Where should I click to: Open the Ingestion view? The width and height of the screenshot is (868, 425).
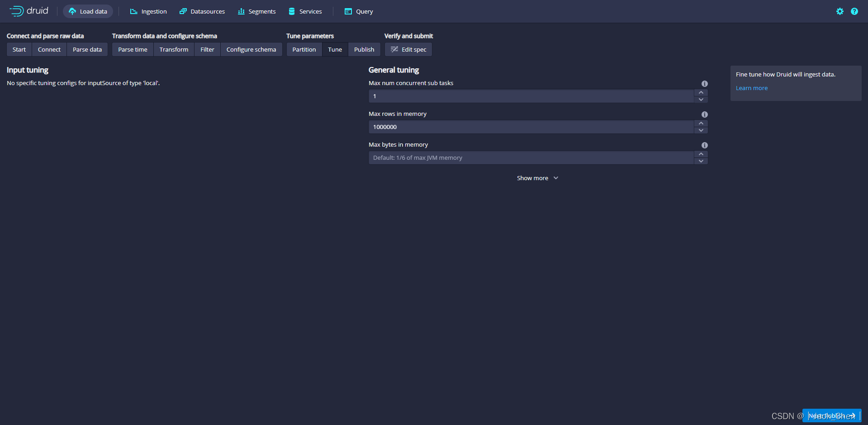[148, 11]
